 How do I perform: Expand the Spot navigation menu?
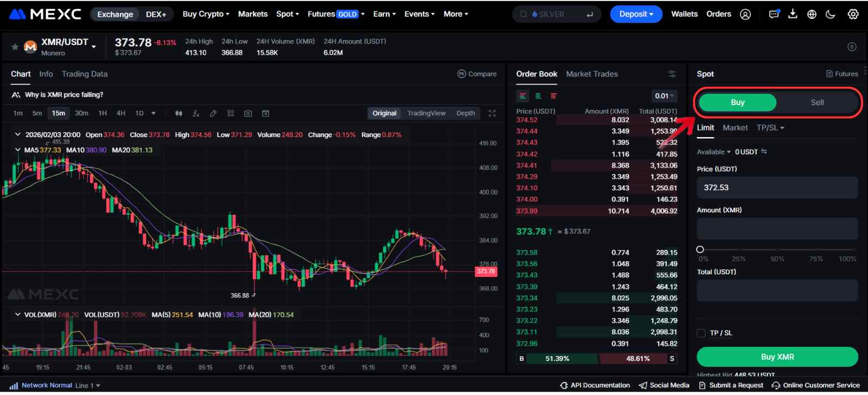pos(288,14)
